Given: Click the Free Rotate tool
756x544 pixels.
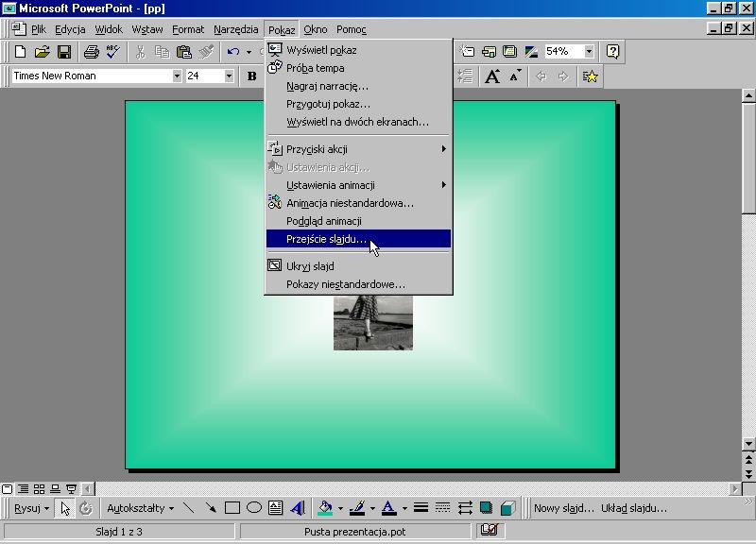Looking at the screenshot, I should (86, 508).
